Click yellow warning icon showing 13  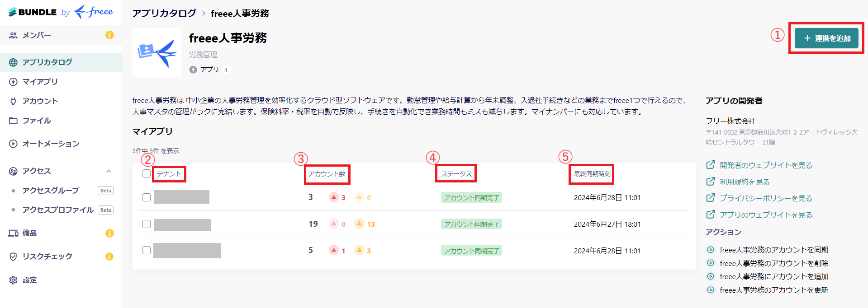pyautogui.click(x=359, y=224)
